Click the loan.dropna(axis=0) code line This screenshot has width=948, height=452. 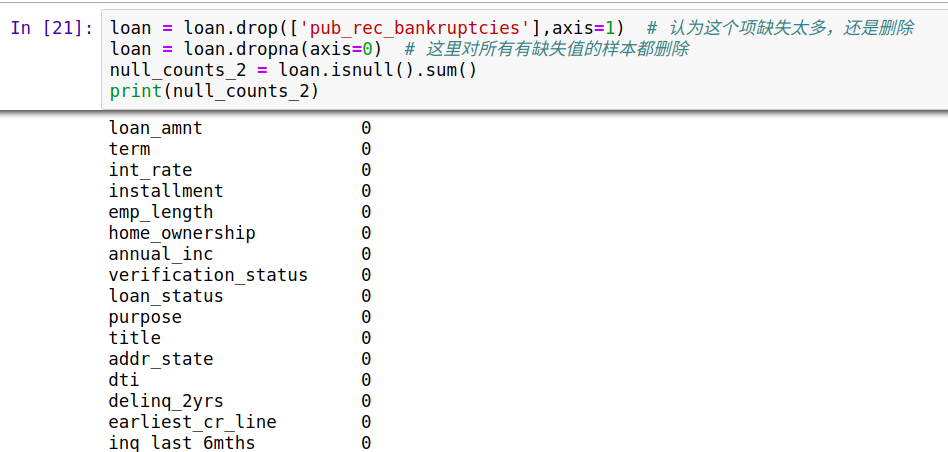point(245,49)
